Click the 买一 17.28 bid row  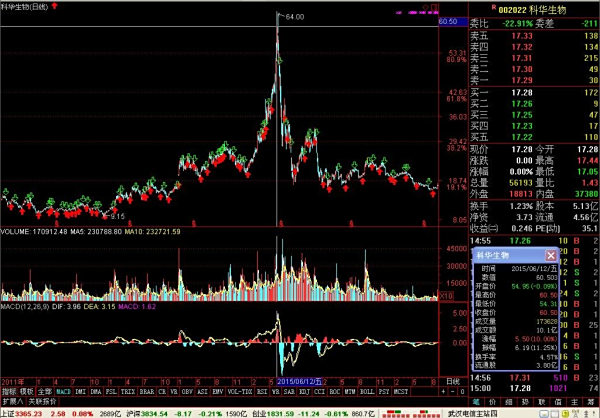(534, 93)
